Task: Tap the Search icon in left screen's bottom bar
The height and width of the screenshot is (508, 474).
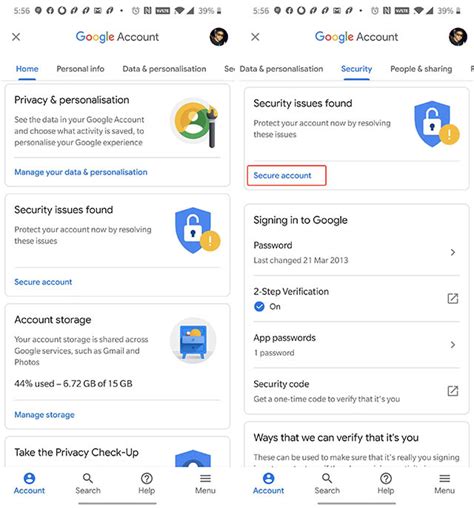Action: click(88, 479)
